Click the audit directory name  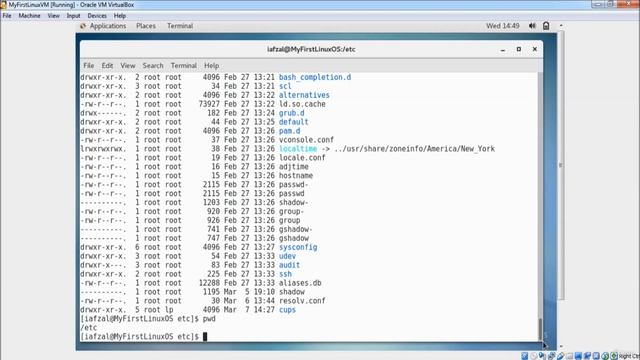pyautogui.click(x=289, y=265)
